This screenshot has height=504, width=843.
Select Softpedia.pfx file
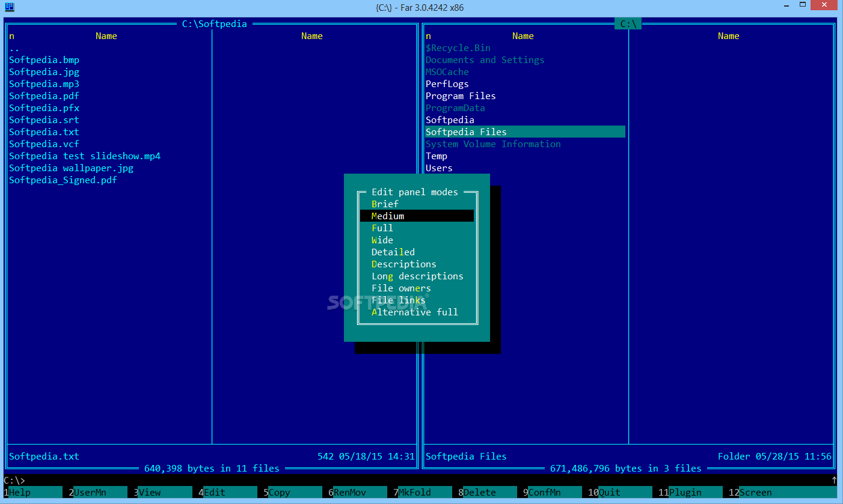44,108
